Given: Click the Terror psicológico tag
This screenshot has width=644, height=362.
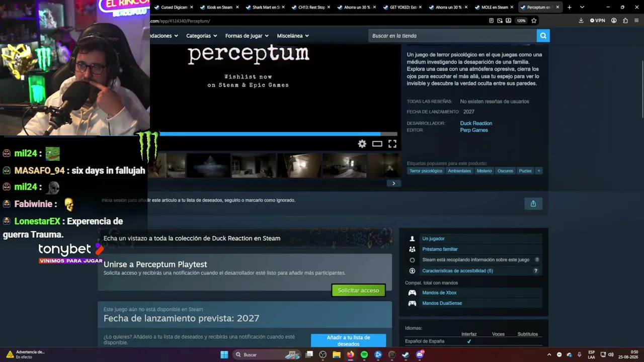Looking at the screenshot, I should (x=426, y=171).
